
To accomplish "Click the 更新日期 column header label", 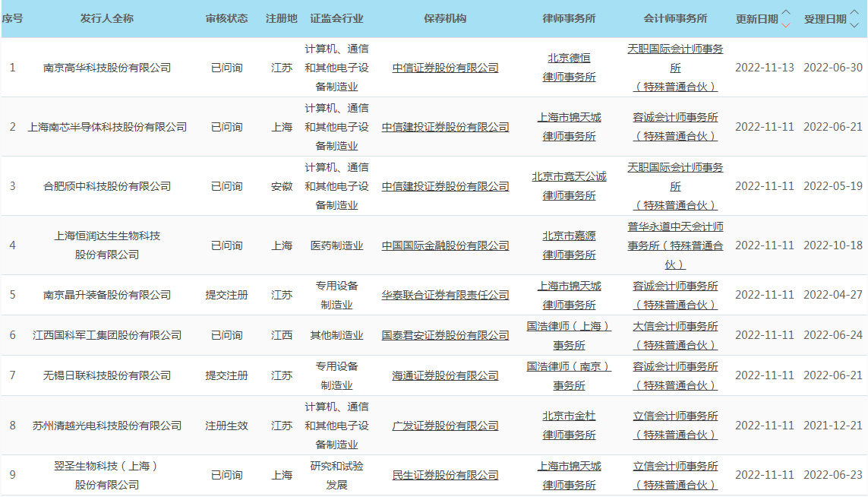I will (x=756, y=19).
